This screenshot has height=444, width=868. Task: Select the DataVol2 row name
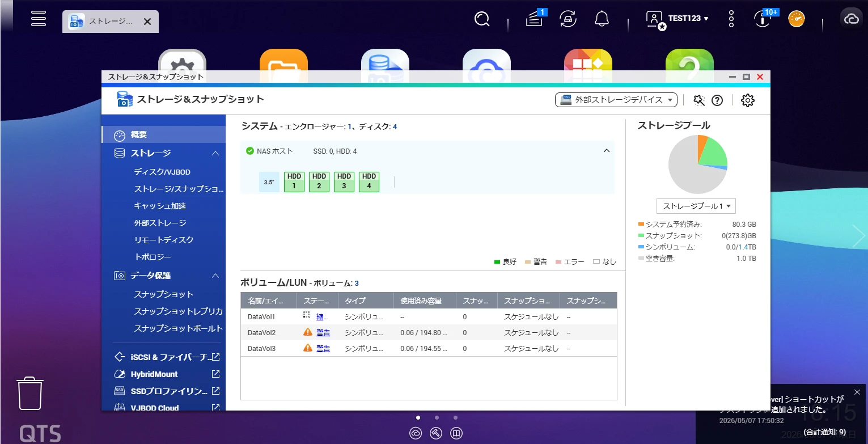pyautogui.click(x=262, y=332)
